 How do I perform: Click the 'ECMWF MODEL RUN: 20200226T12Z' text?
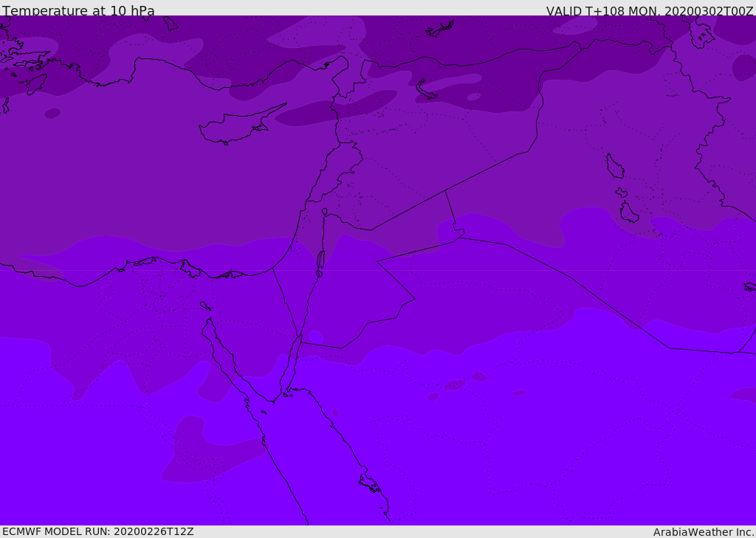coord(98,531)
